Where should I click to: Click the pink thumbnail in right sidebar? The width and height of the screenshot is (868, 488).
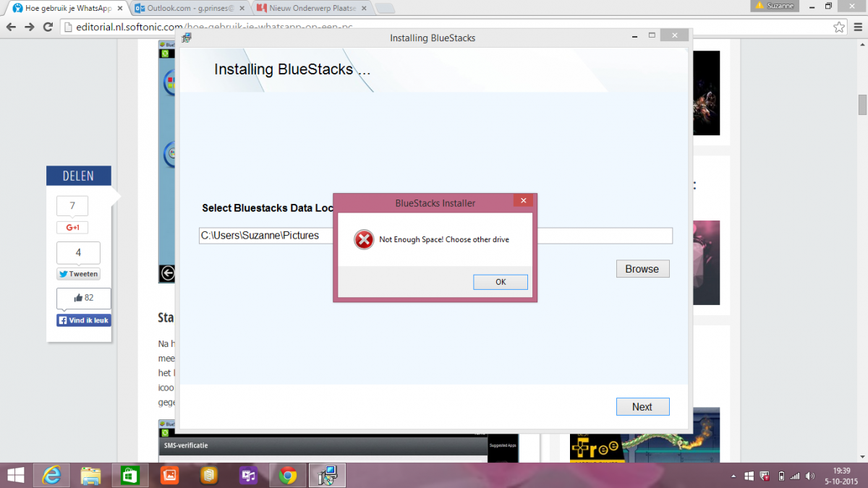point(706,263)
